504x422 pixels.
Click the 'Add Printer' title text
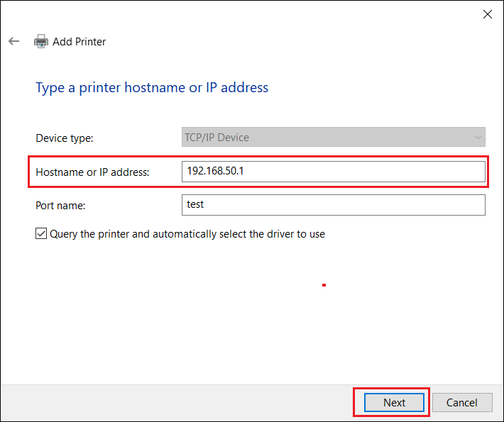click(x=79, y=42)
